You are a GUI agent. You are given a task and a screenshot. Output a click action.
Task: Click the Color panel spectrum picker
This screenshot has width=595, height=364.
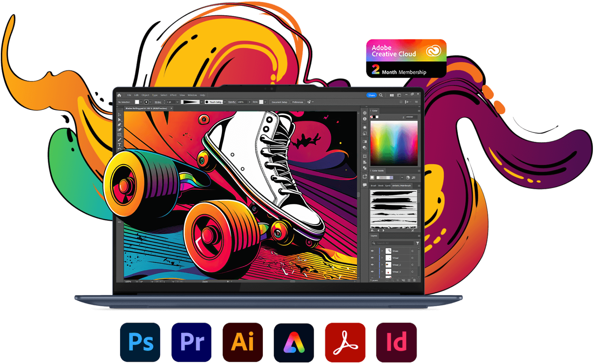click(394, 143)
